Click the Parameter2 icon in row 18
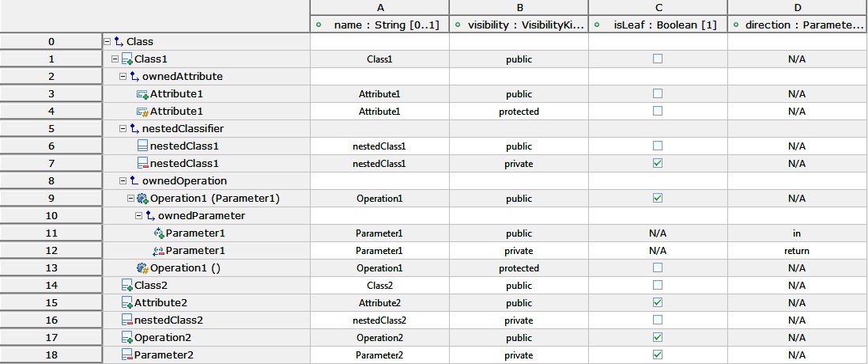The width and height of the screenshot is (868, 364). 126,355
